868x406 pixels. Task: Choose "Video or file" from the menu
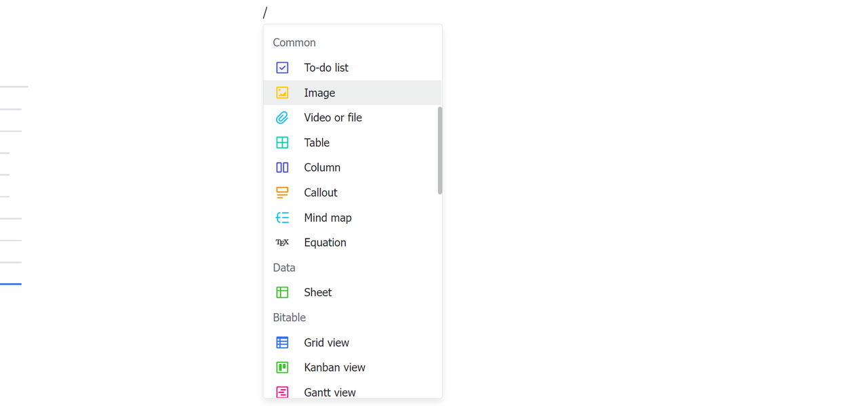(332, 118)
